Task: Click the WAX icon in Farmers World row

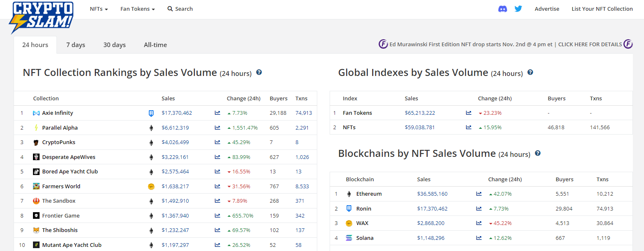Action: [151, 186]
